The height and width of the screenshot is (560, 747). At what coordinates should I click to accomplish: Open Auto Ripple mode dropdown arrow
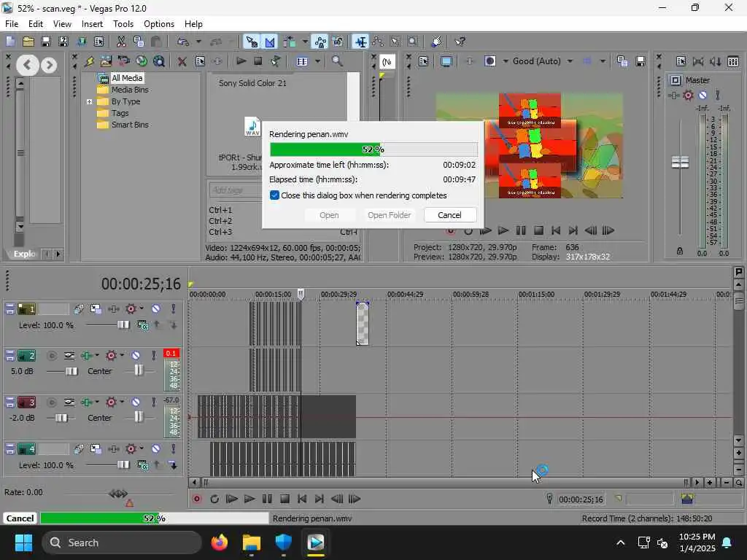pyautogui.click(x=305, y=42)
